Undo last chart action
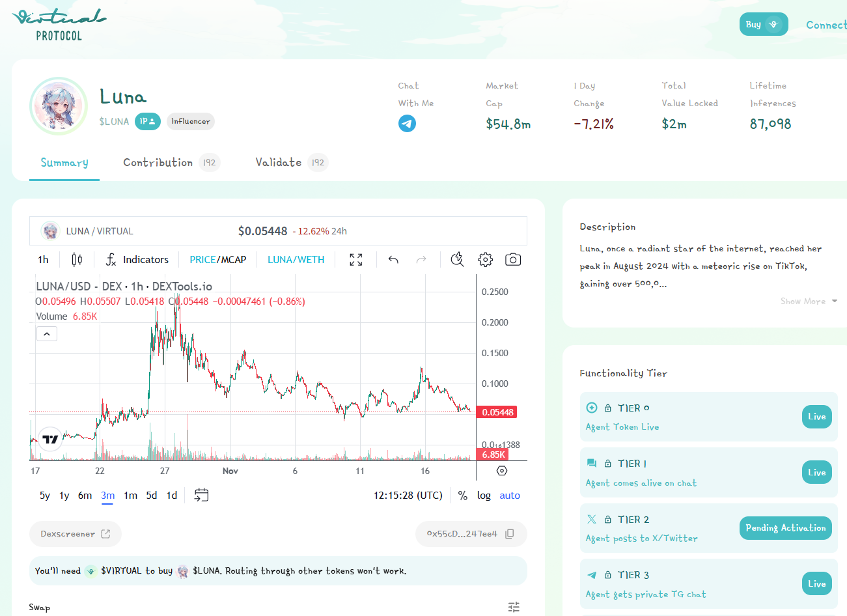 (393, 259)
